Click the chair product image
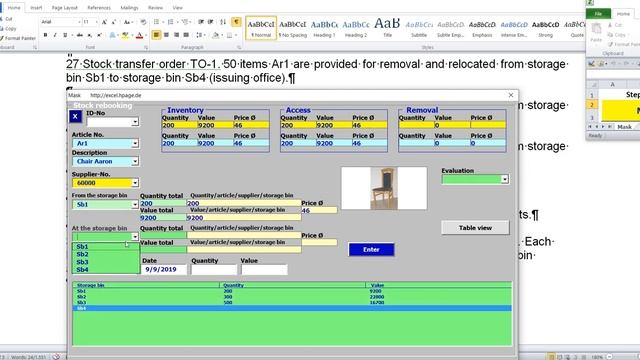This screenshot has height=360, width=640. click(384, 188)
